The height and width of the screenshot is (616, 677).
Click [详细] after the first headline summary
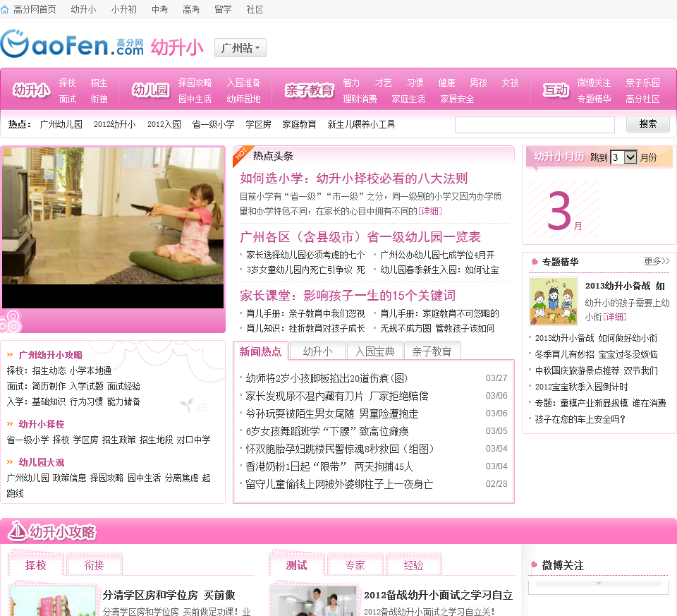pos(429,211)
